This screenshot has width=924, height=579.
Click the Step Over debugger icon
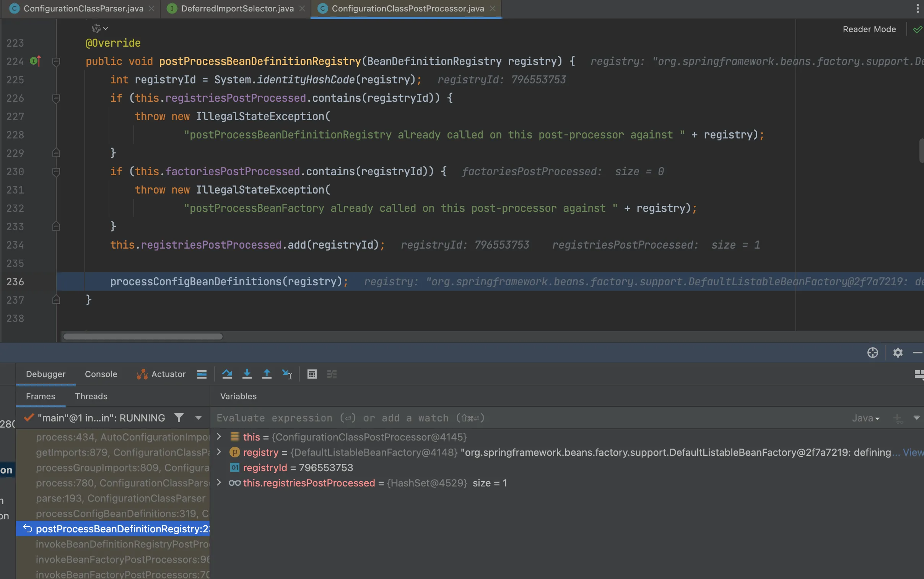(x=227, y=374)
